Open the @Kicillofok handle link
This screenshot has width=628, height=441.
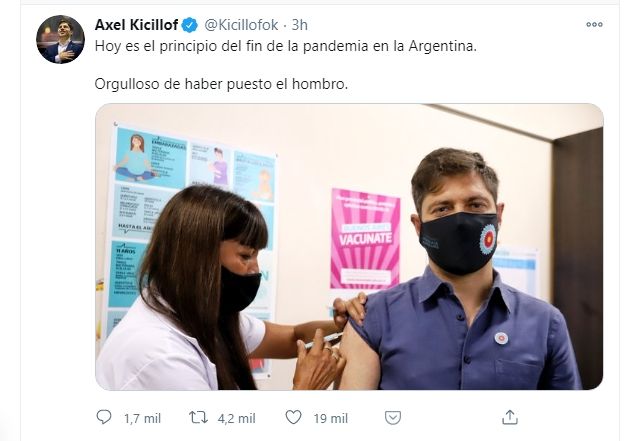[x=241, y=25]
